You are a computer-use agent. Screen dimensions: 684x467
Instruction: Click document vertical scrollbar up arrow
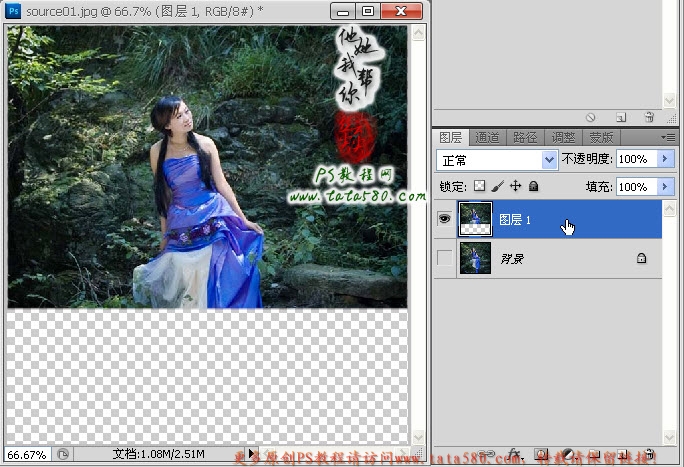point(418,33)
